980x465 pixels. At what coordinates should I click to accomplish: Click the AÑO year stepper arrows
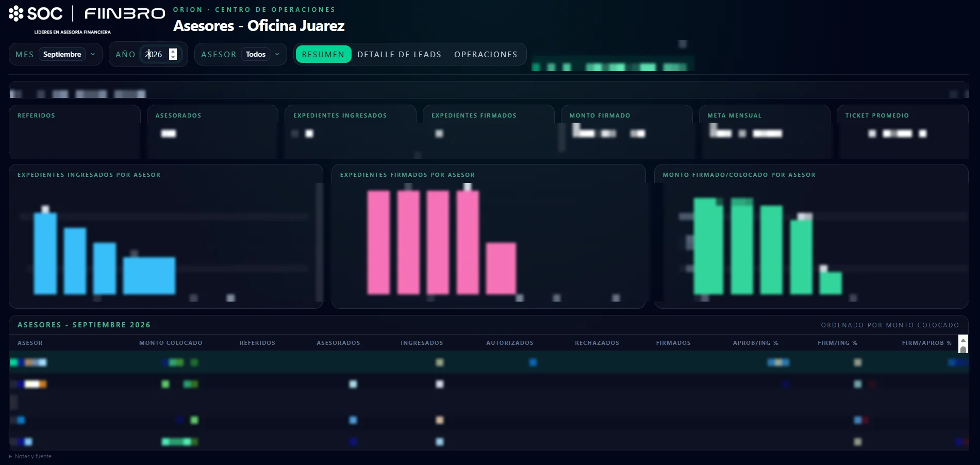(x=173, y=54)
